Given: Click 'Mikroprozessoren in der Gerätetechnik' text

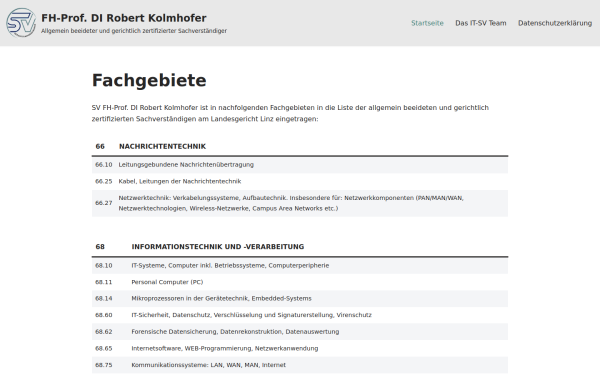Looking at the screenshot, I should pyautogui.click(x=221, y=298).
